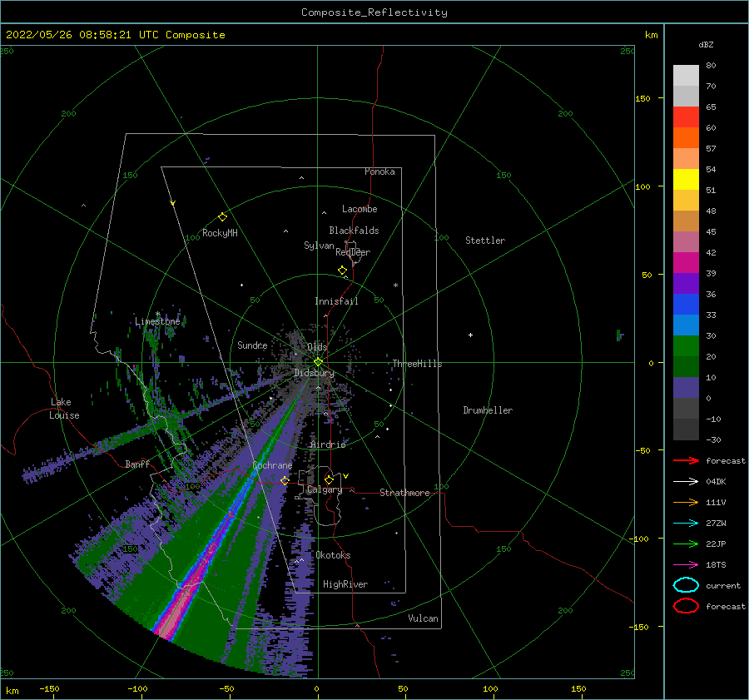Click the Calgary city label

325,489
